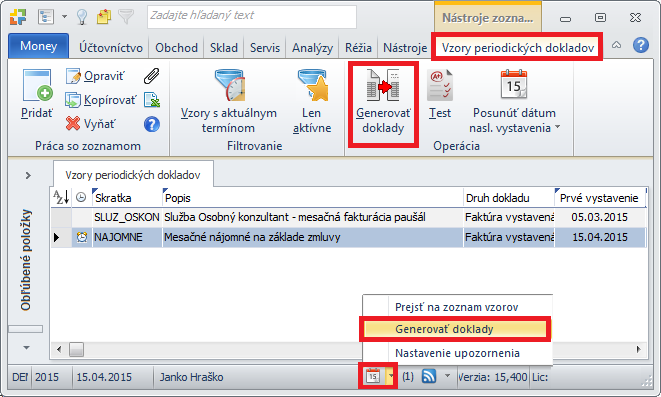The width and height of the screenshot is (661, 397).
Task: Click Vyňať to delete the record
Action: coord(90,123)
